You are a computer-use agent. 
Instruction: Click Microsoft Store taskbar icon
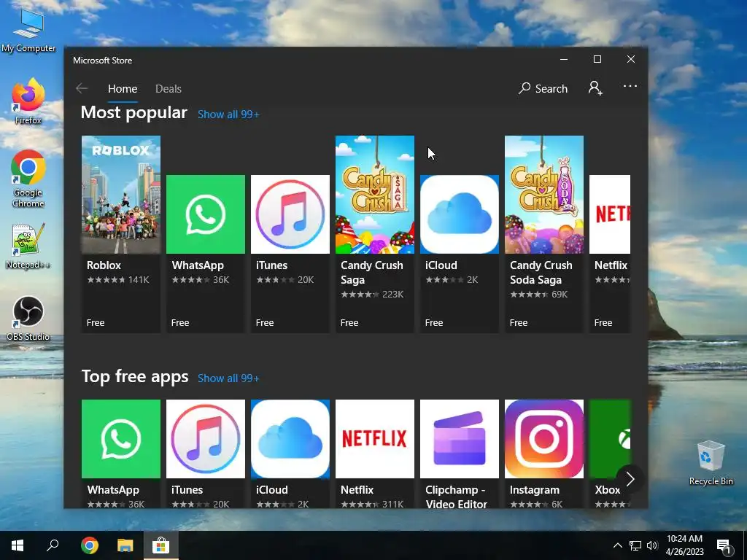(x=161, y=545)
